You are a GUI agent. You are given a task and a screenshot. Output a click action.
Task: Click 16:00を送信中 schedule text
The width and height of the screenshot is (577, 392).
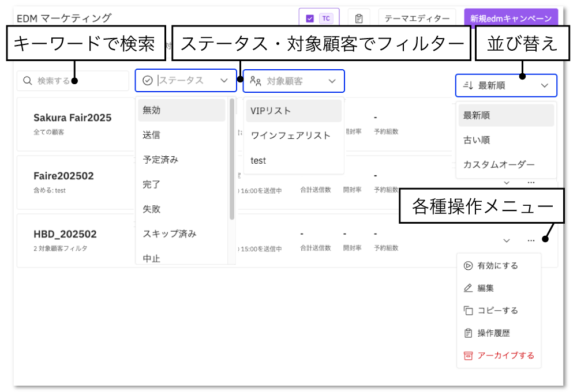pyautogui.click(x=261, y=190)
